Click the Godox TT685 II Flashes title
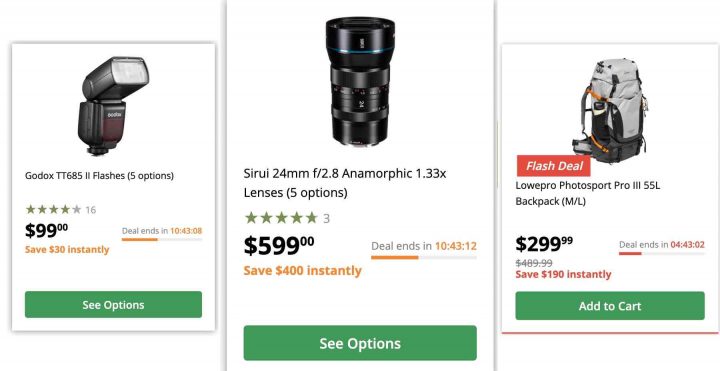The width and height of the screenshot is (720, 371). point(99,175)
